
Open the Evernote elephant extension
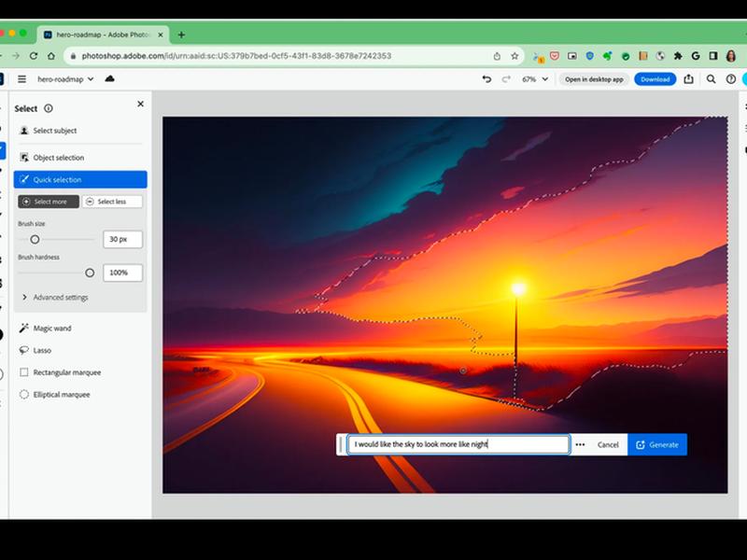coord(608,56)
